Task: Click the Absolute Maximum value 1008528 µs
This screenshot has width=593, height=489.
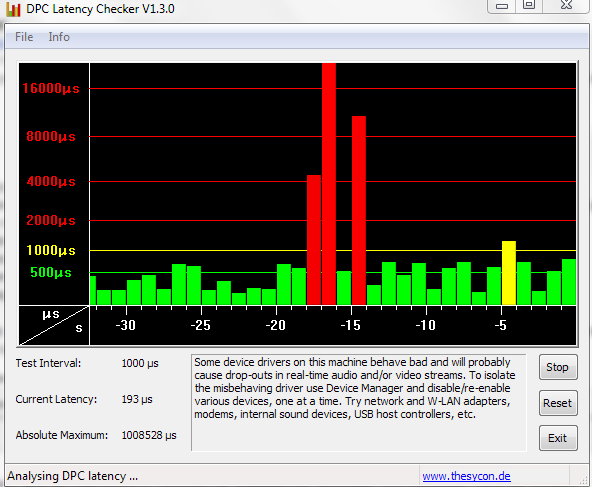Action: (x=149, y=435)
